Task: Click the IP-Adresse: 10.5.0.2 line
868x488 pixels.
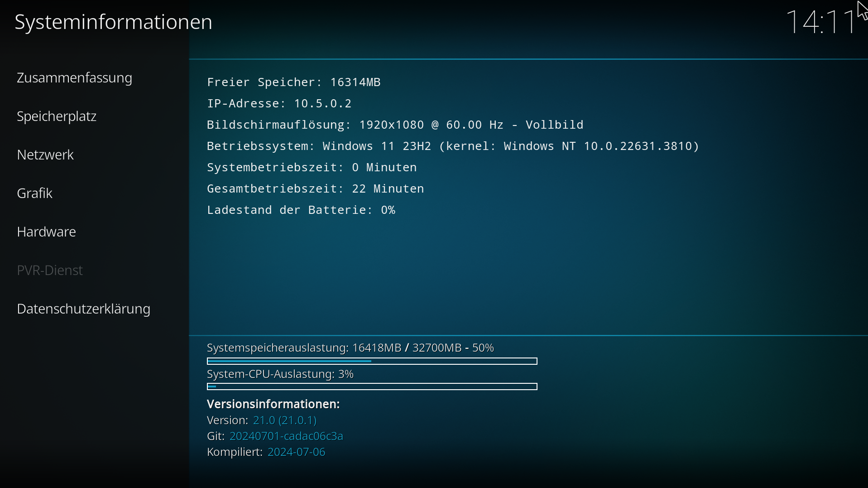Action: point(279,103)
